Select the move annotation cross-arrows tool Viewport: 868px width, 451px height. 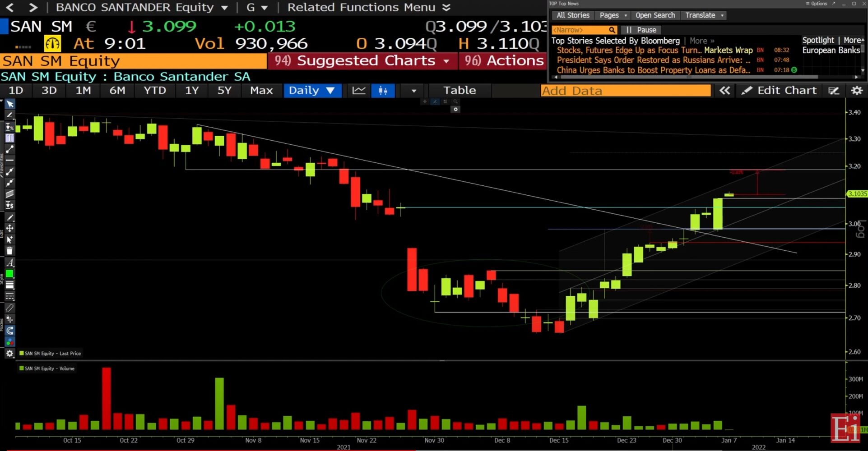pyautogui.click(x=9, y=228)
